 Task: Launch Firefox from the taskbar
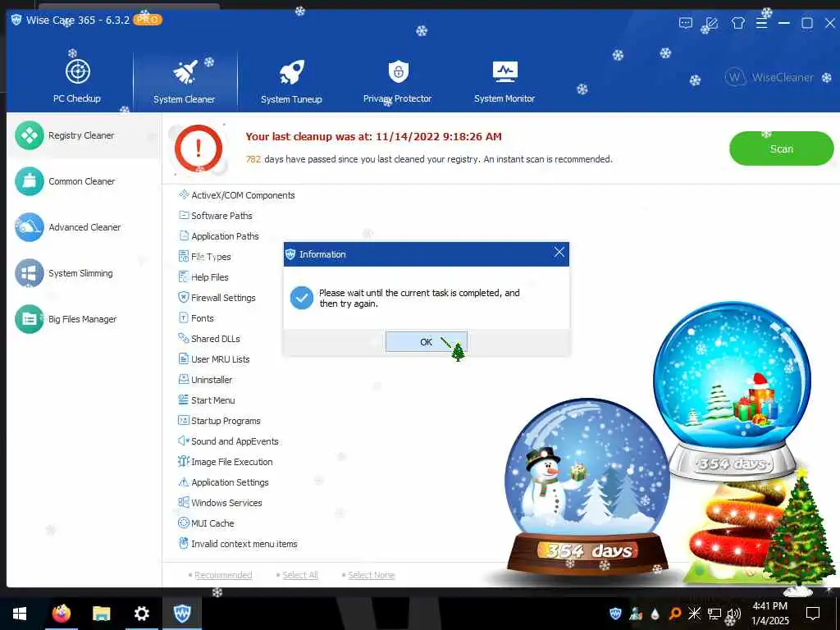pyautogui.click(x=62, y=614)
